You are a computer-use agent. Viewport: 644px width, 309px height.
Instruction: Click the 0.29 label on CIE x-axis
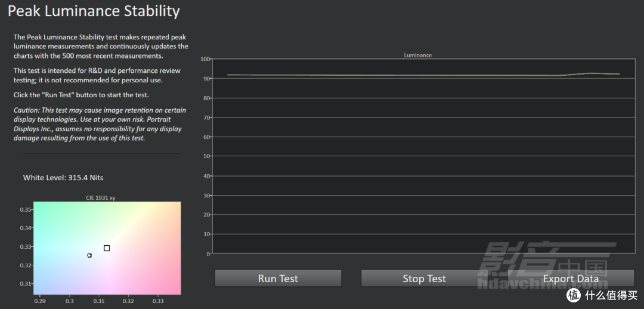(x=40, y=301)
